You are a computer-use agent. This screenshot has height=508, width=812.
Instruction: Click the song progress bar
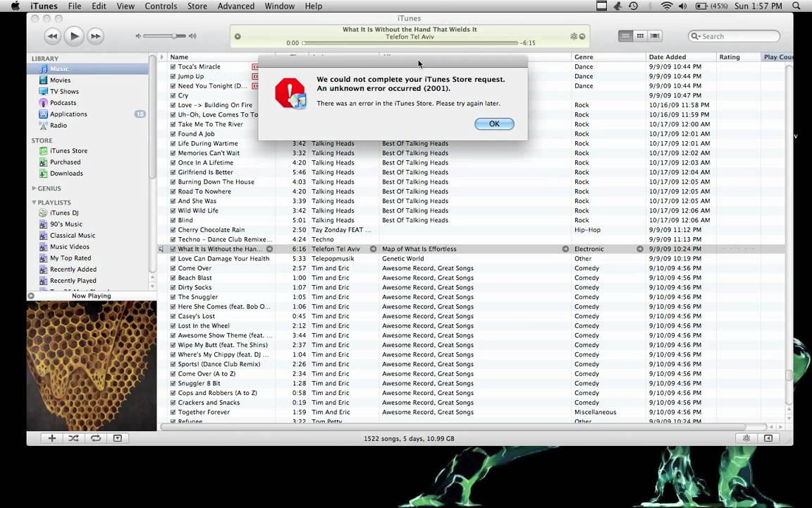(410, 43)
